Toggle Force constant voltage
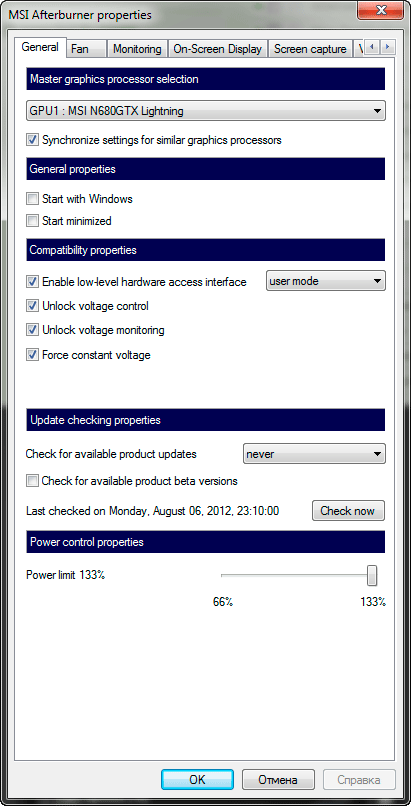This screenshot has height=806, width=411. 33,355
